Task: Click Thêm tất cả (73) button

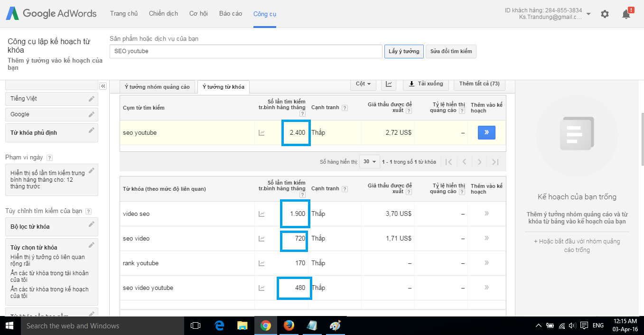Action: tap(479, 84)
